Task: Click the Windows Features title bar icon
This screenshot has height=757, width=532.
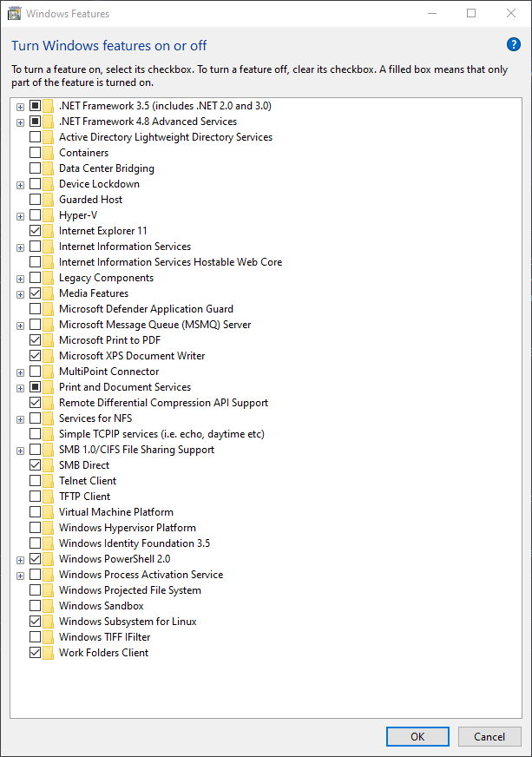Action: coord(15,14)
